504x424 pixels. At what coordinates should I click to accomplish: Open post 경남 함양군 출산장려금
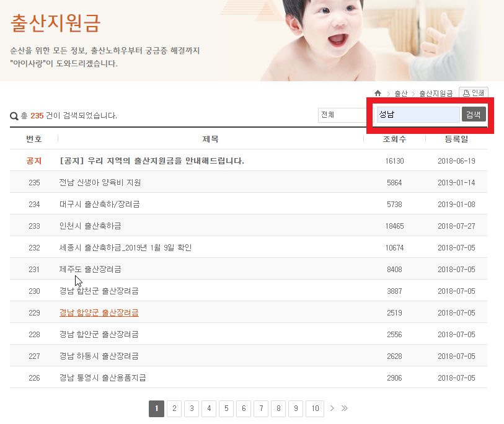click(99, 313)
